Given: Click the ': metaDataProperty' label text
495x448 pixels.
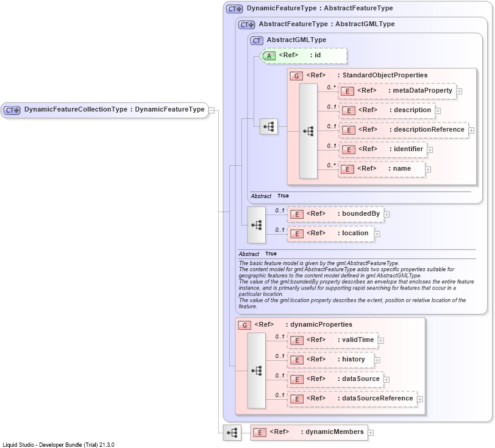Looking at the screenshot, I should pos(420,91).
